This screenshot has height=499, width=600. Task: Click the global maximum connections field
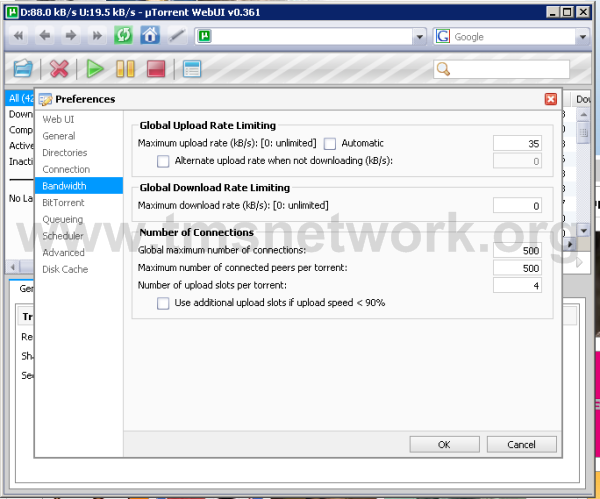point(517,250)
